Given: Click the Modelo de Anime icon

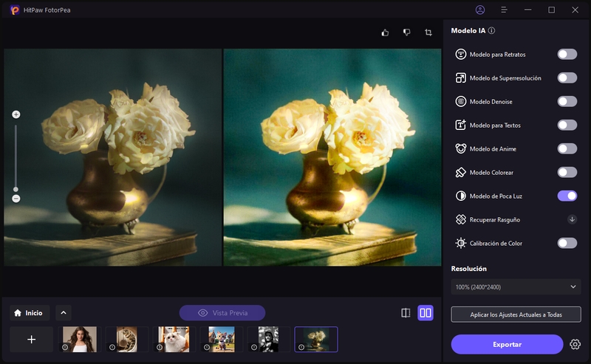Looking at the screenshot, I should tap(460, 149).
